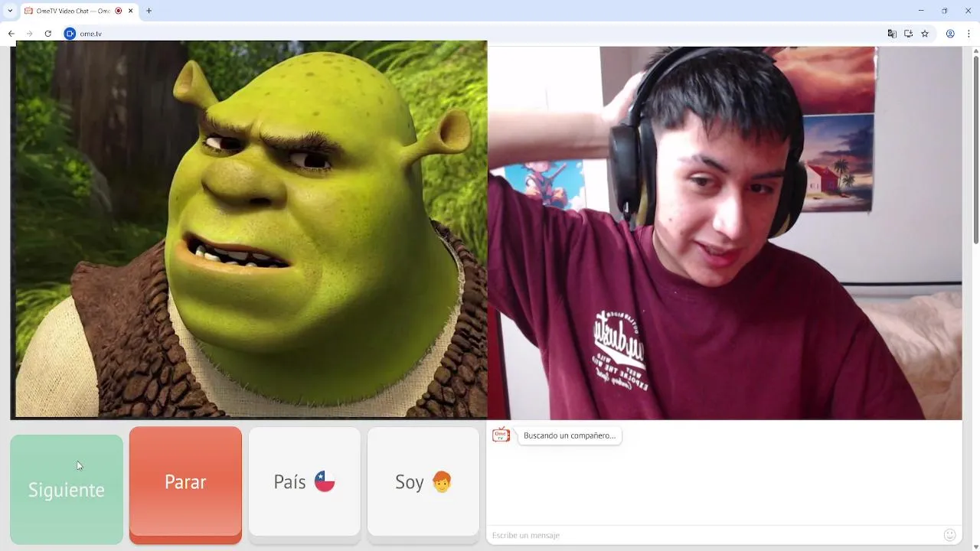Image resolution: width=980 pixels, height=551 pixels.
Task: Click the scrollbar up arrow
Action: coord(975,51)
